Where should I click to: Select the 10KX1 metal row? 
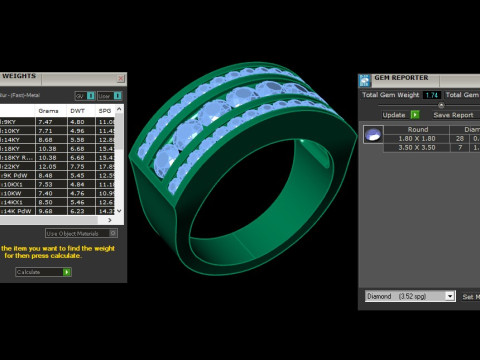[57, 184]
